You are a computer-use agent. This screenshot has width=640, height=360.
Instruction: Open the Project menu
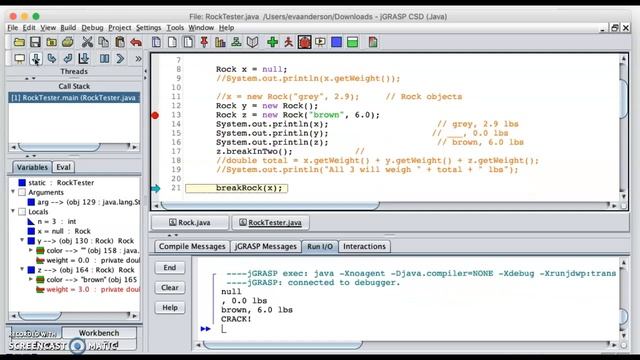pyautogui.click(x=120, y=28)
